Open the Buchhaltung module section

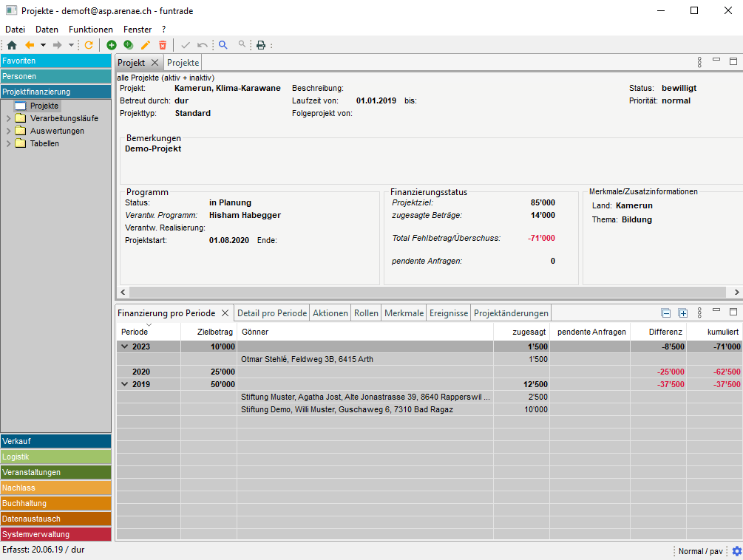tap(55, 503)
